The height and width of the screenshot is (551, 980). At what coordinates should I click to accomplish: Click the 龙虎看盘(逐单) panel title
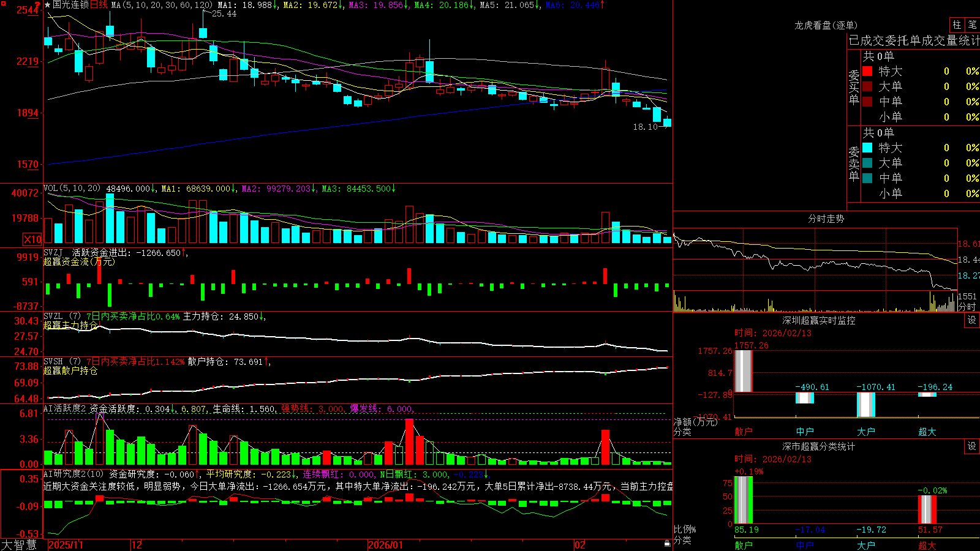tap(826, 25)
